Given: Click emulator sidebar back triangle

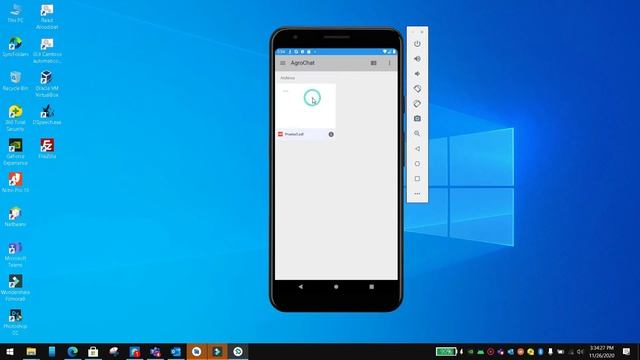Looking at the screenshot, I should coord(417,149).
